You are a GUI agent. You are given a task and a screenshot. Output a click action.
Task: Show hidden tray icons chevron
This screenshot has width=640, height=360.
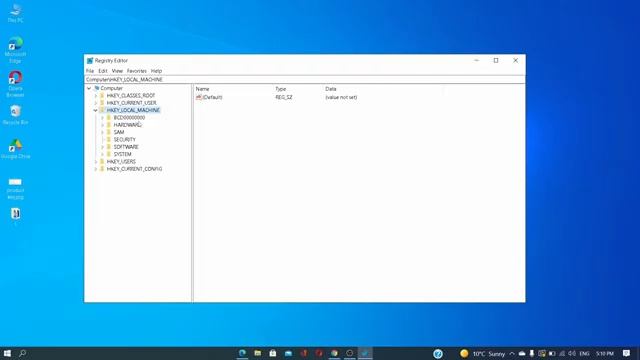512,353
